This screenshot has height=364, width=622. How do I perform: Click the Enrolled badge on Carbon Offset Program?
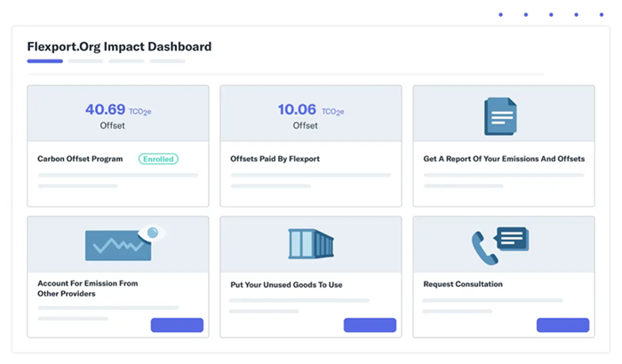pyautogui.click(x=158, y=159)
